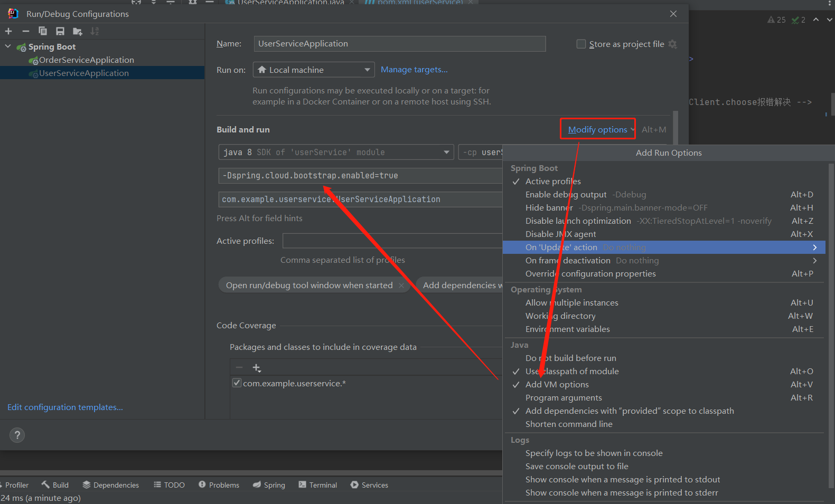
Task: Expand On frame deactivation submenu
Action: (663, 261)
